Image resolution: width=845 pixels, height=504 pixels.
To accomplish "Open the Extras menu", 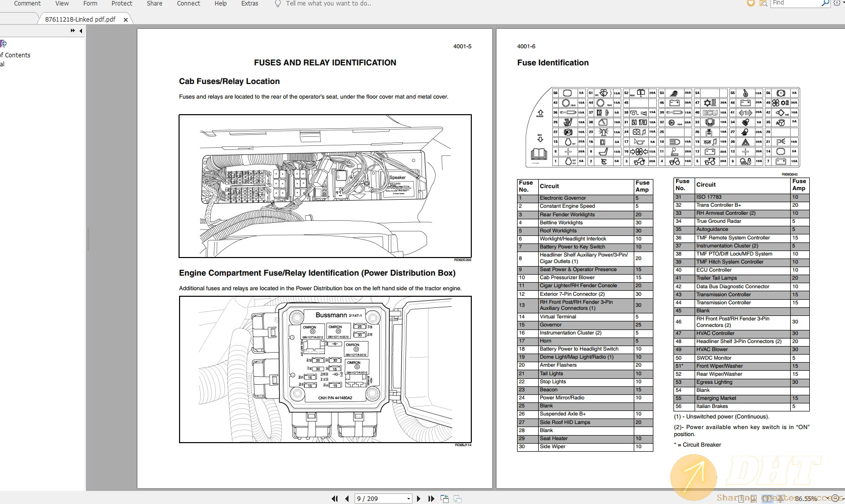I will click(x=249, y=4).
